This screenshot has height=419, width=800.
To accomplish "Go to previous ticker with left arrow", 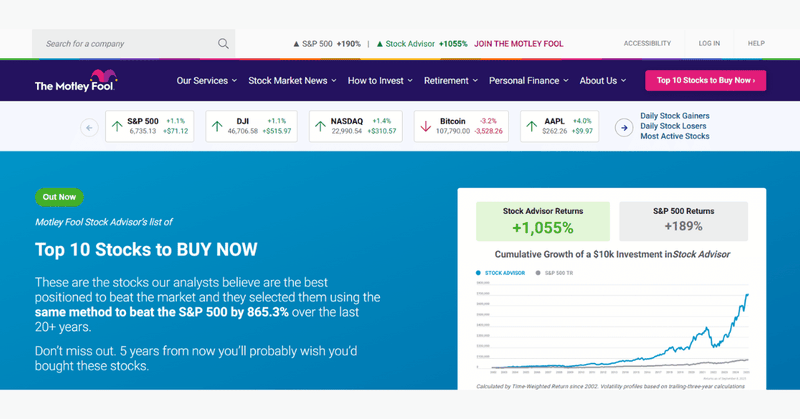I will point(89,128).
